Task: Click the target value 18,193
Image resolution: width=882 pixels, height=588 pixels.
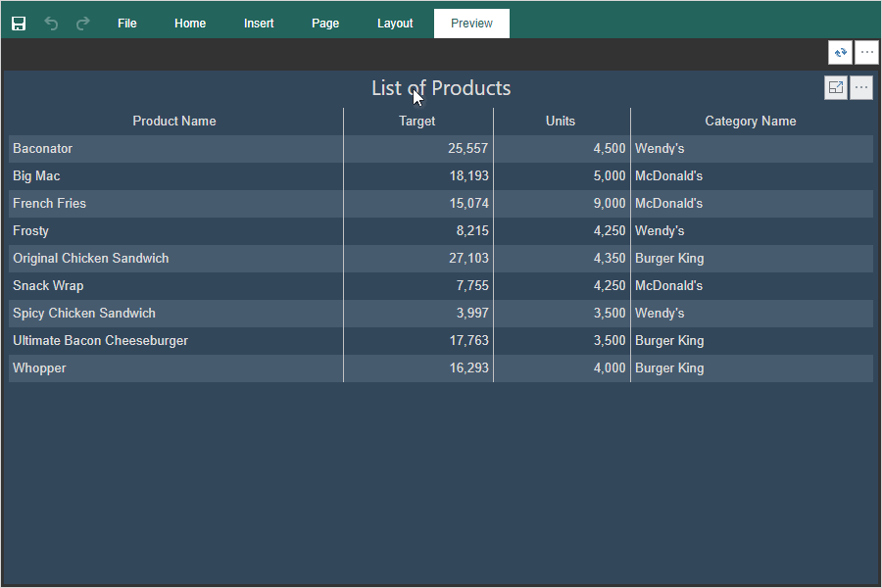Action: pos(468,176)
